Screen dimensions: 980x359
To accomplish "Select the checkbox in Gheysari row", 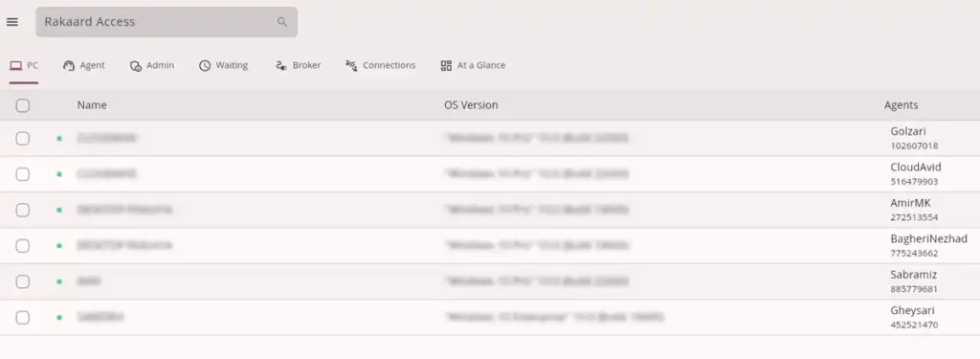I will [23, 318].
